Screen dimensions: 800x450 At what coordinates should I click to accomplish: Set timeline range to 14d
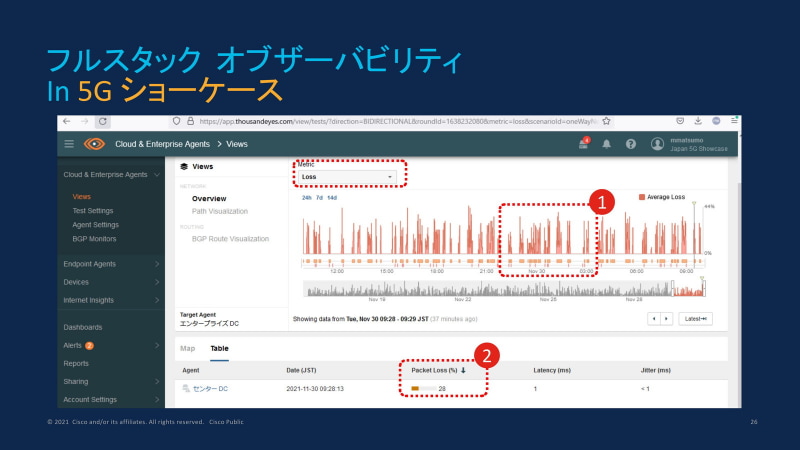tap(332, 198)
